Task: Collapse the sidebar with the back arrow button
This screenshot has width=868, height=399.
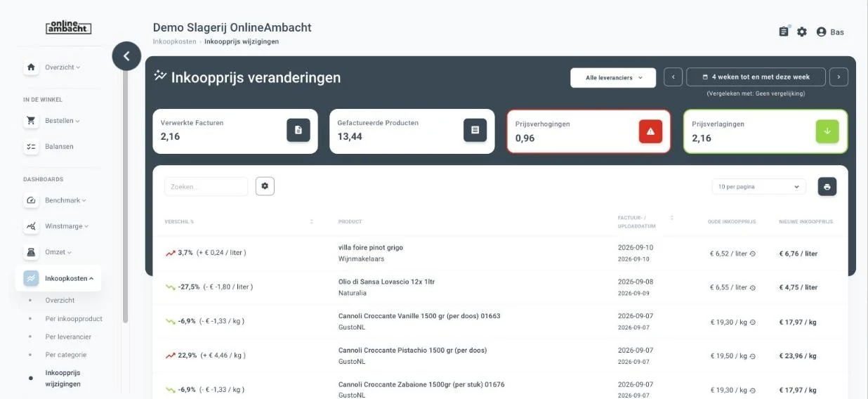Action: pos(126,56)
